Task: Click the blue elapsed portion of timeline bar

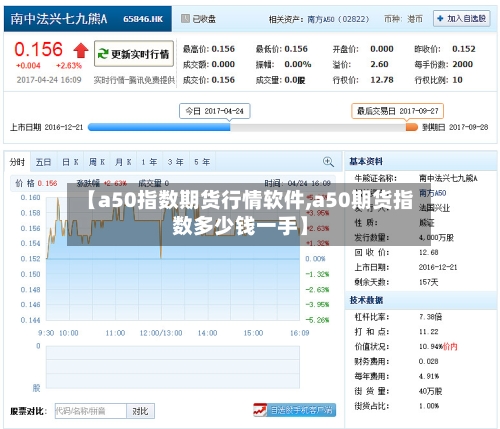Action: coord(159,127)
